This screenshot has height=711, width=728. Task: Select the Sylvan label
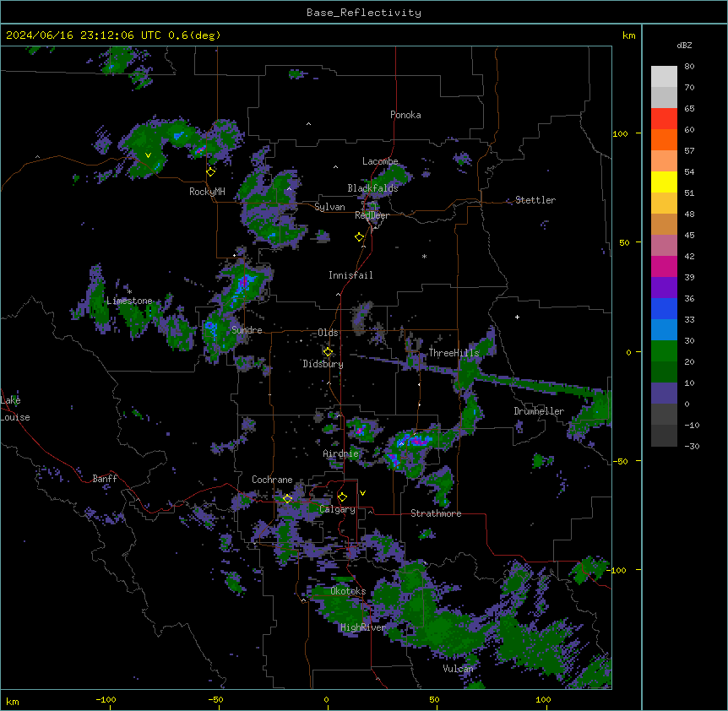tap(329, 207)
